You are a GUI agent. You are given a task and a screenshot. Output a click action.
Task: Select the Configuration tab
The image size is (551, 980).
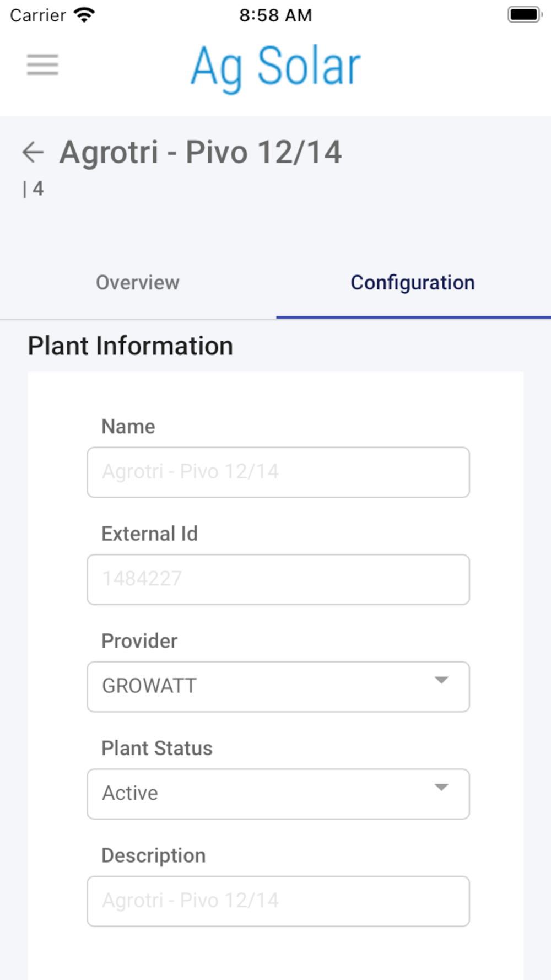(413, 283)
